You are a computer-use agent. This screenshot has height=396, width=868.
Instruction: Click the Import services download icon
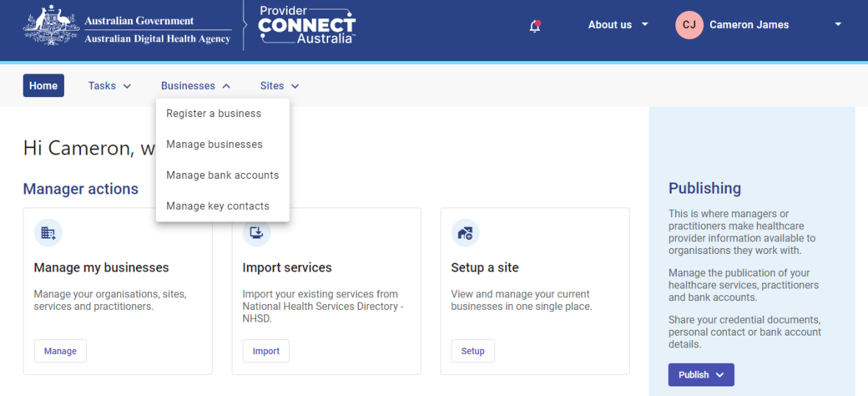(257, 233)
